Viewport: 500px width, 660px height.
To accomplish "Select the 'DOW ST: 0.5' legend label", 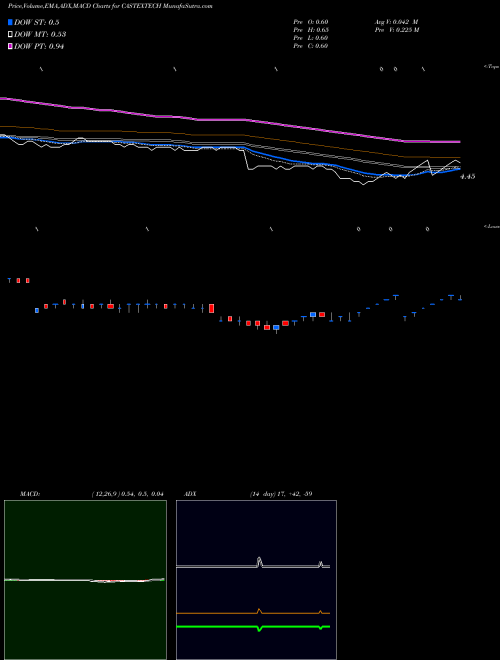I will pyautogui.click(x=37, y=22).
